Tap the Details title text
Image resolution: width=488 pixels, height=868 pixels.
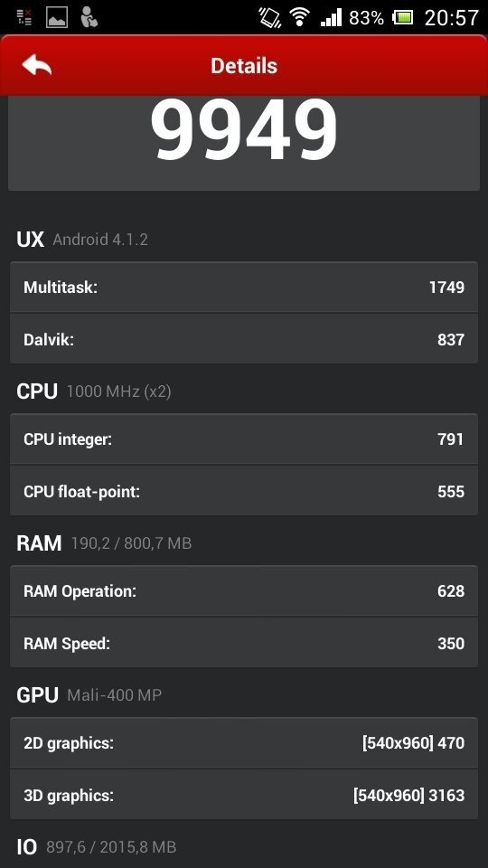coord(244,66)
